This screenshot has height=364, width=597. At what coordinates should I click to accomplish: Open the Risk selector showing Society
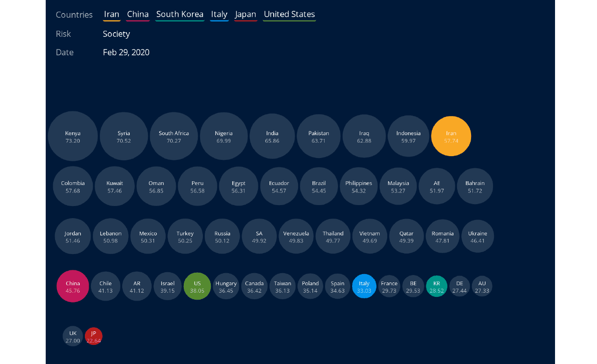point(117,34)
